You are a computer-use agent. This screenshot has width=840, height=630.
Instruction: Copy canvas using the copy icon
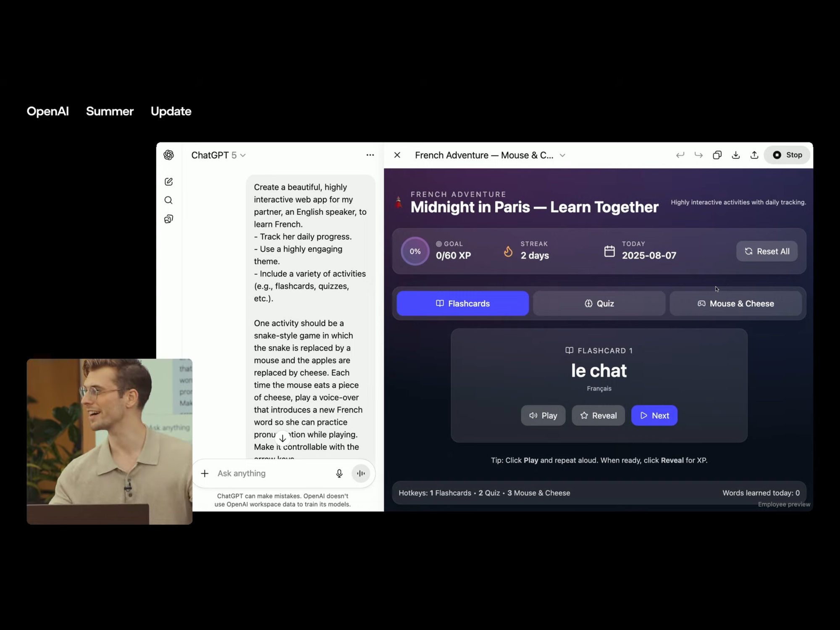pyautogui.click(x=717, y=155)
